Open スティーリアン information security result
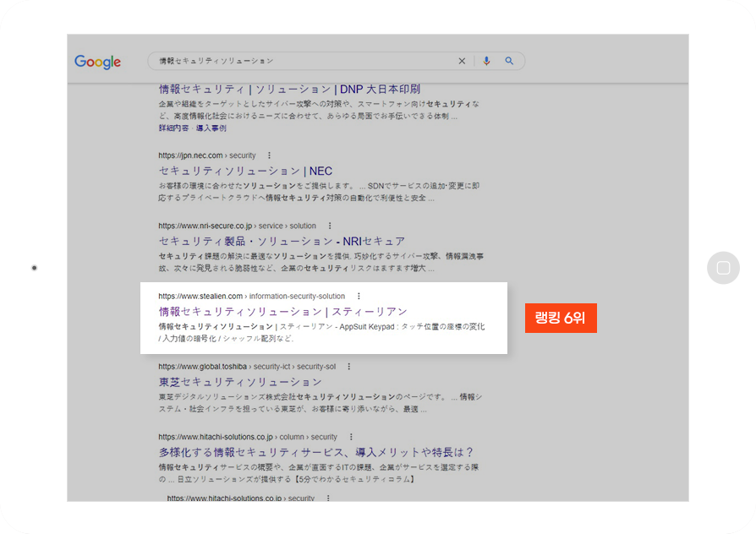The image size is (756, 534). (x=283, y=311)
